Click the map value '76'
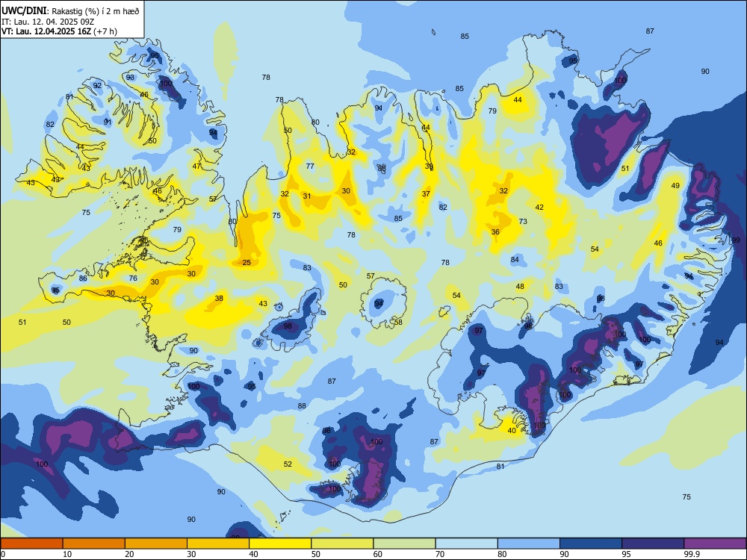 pos(133,278)
